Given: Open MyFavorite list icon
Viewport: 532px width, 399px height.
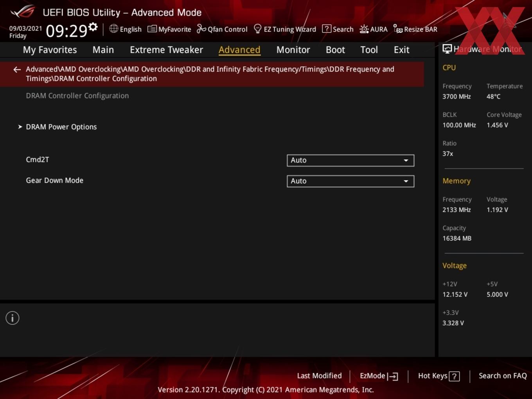Looking at the screenshot, I should [152, 29].
